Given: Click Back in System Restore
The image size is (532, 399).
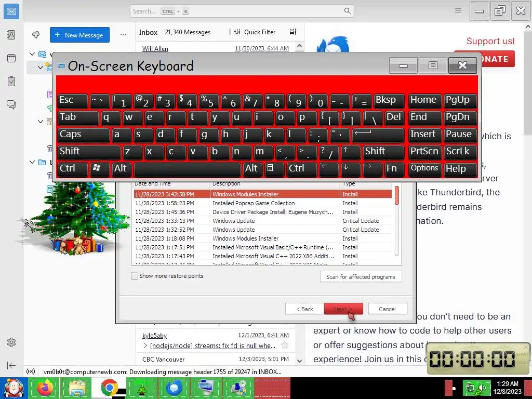Looking at the screenshot, I should 304,309.
